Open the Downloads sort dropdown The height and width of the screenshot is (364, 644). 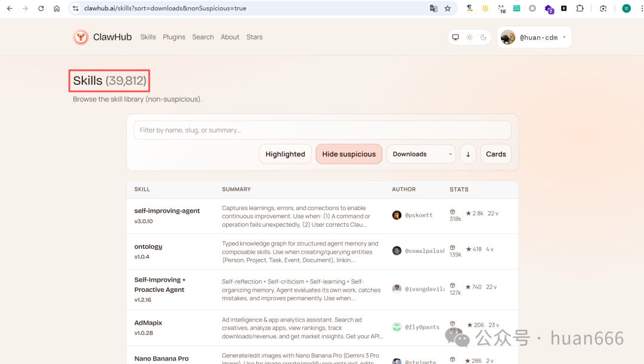421,154
